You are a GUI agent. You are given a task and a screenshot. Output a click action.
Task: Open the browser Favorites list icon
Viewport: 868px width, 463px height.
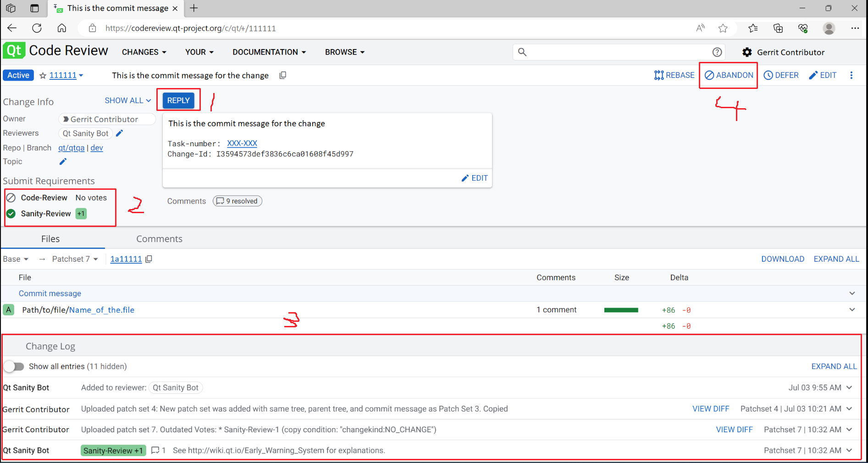[753, 28]
